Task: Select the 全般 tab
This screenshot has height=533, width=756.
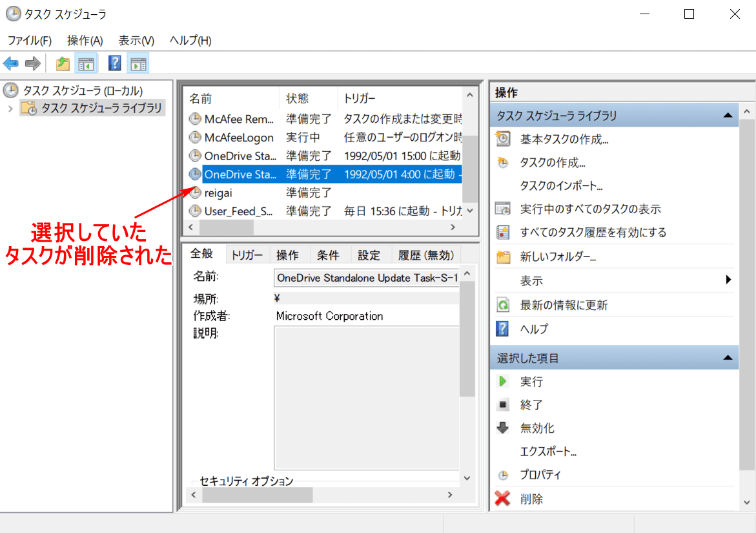Action: (201, 254)
